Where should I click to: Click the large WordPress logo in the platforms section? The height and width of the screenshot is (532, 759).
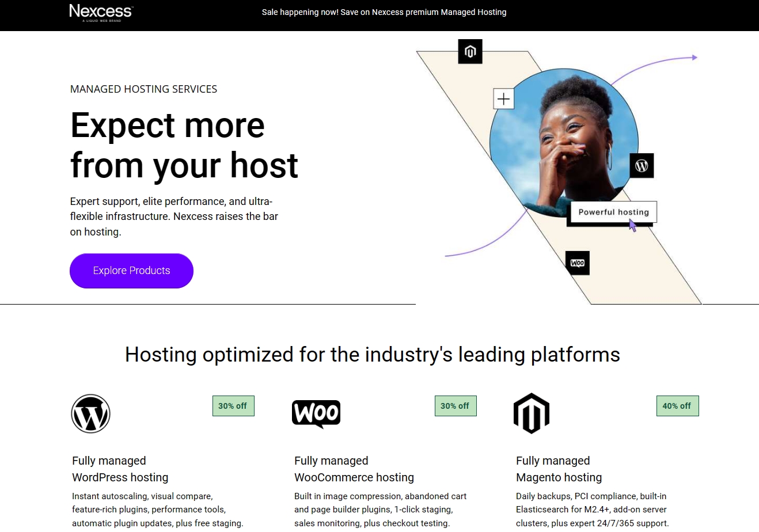pyautogui.click(x=90, y=413)
